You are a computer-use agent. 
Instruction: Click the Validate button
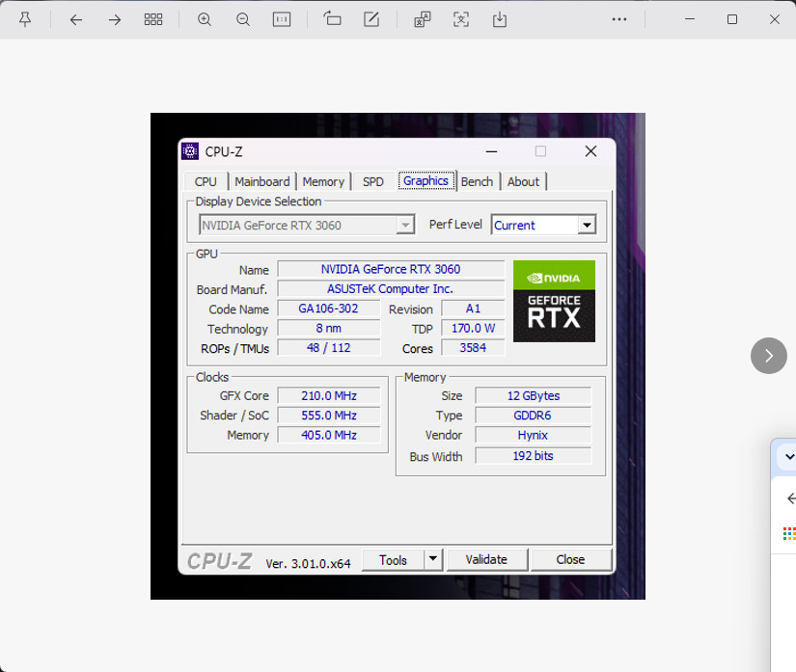tap(486, 559)
